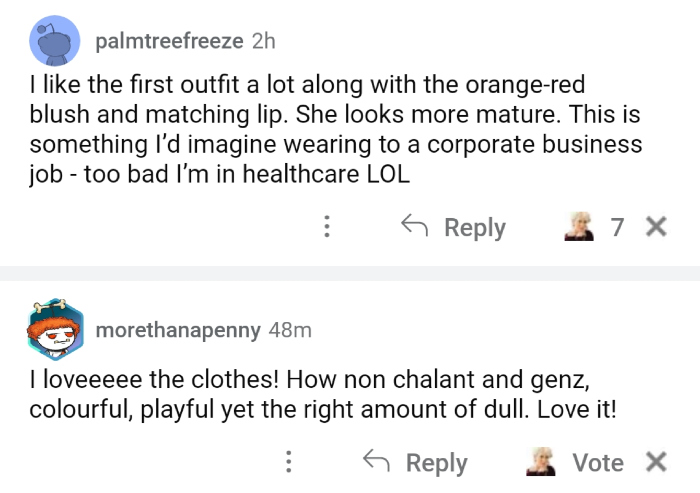Click the comment text starting with "I loveeeee the clothes"
The image size is (700, 493).
[320, 396]
